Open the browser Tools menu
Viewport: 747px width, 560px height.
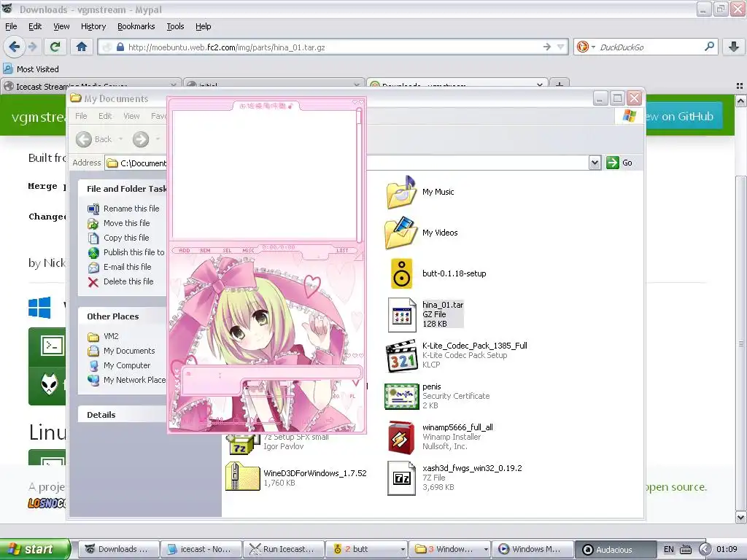point(175,26)
